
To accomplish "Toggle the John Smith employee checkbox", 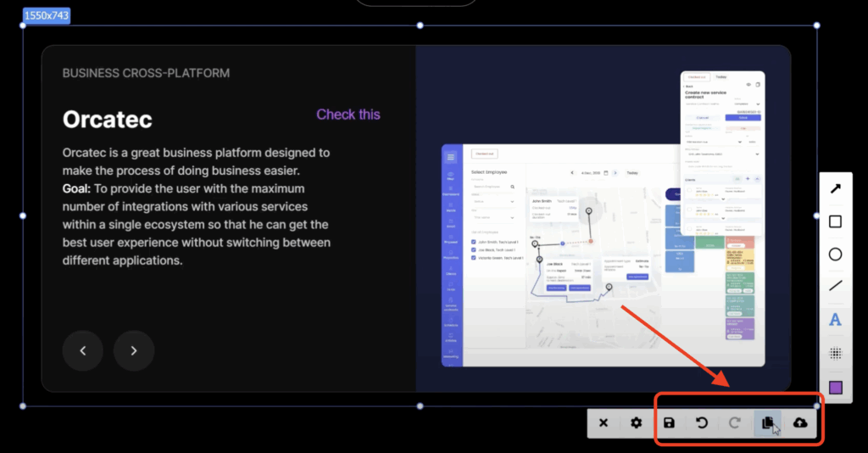I will click(473, 240).
